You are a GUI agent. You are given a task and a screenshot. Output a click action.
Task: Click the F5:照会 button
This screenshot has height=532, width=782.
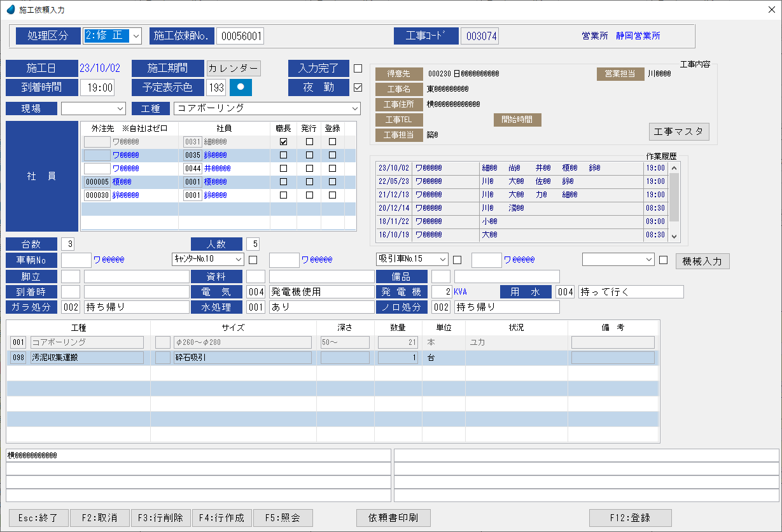[x=283, y=518]
